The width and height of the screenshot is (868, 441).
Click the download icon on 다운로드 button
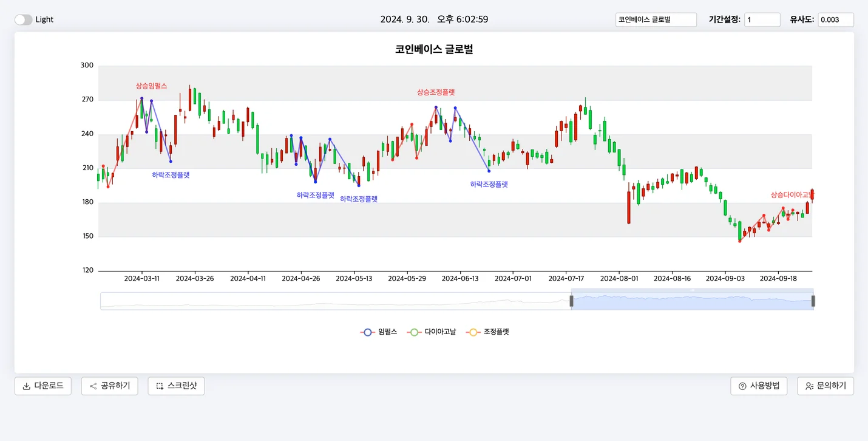tap(26, 386)
